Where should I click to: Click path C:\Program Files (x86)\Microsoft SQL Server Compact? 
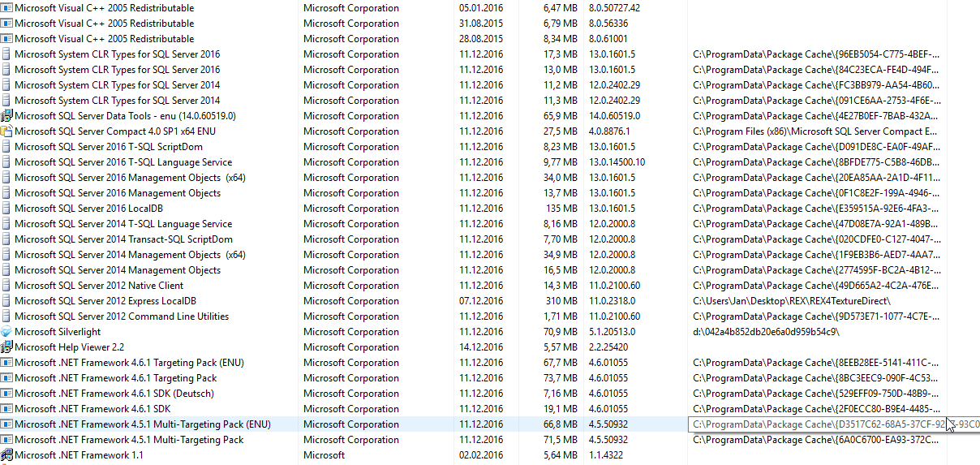pyautogui.click(x=815, y=131)
